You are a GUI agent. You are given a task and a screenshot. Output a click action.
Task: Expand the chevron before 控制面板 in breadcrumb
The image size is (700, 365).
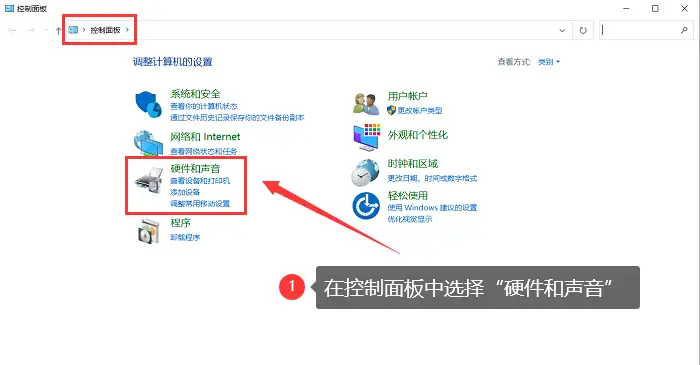click(x=84, y=30)
